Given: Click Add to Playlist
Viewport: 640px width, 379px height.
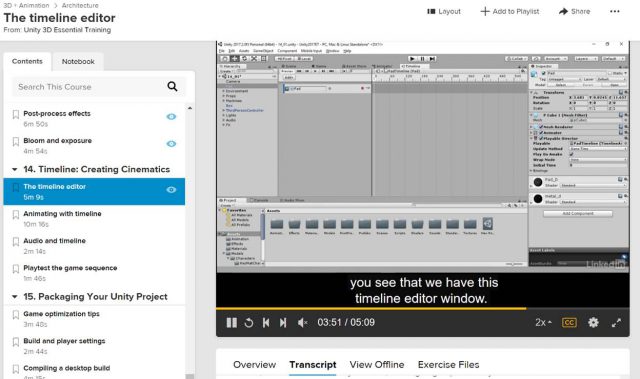Looking at the screenshot, I should (510, 11).
